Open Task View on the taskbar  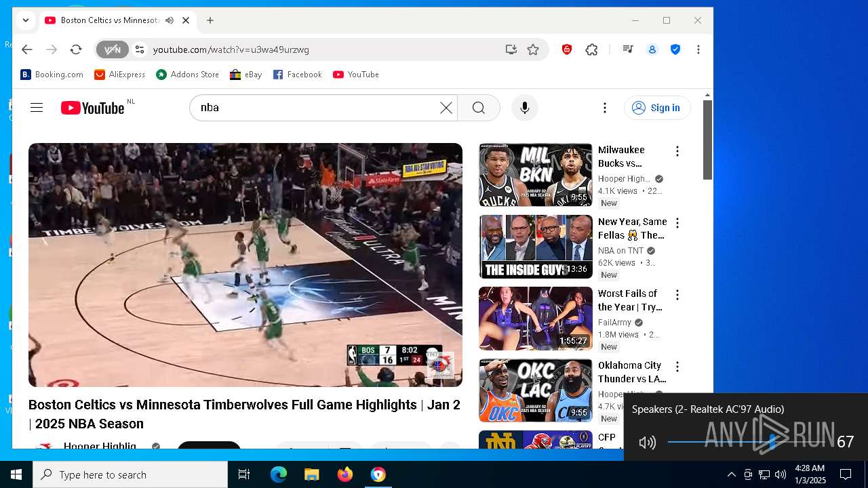pyautogui.click(x=244, y=474)
